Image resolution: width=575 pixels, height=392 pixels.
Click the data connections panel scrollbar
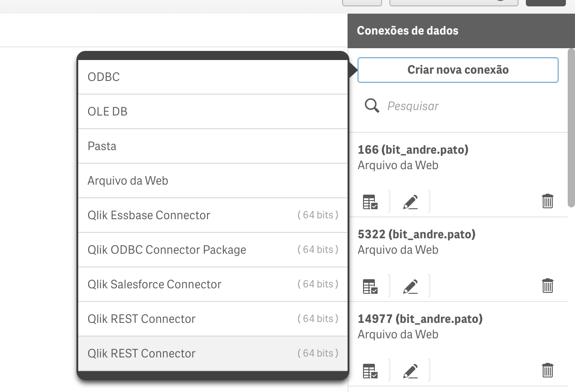coord(571,128)
